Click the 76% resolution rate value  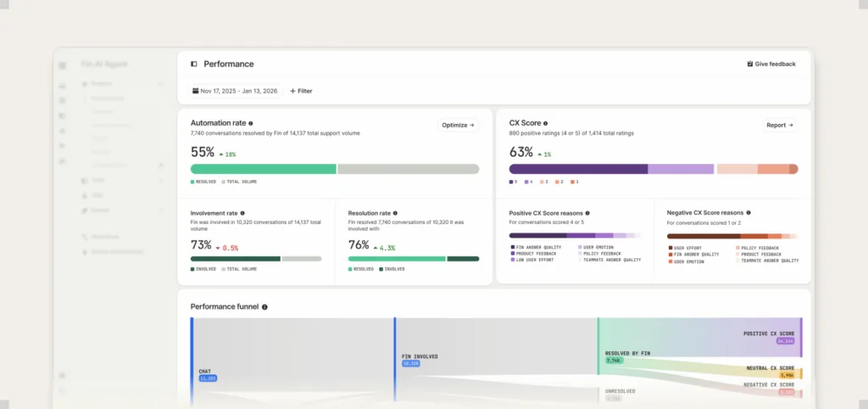[359, 245]
